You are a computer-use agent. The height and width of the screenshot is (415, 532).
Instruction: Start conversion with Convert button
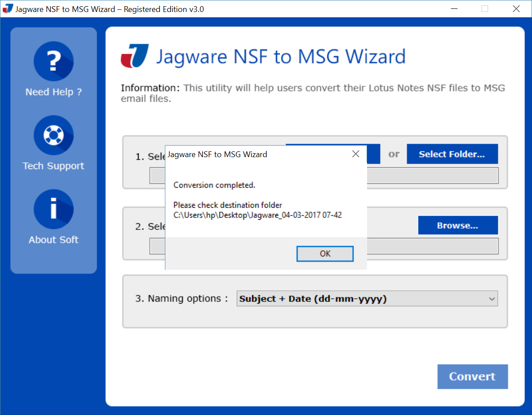coord(473,376)
